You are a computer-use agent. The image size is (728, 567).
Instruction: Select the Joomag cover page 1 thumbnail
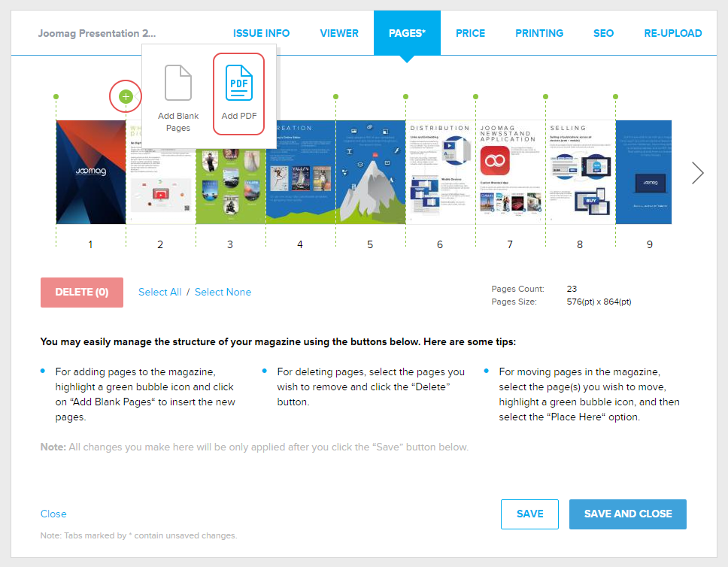pos(90,172)
